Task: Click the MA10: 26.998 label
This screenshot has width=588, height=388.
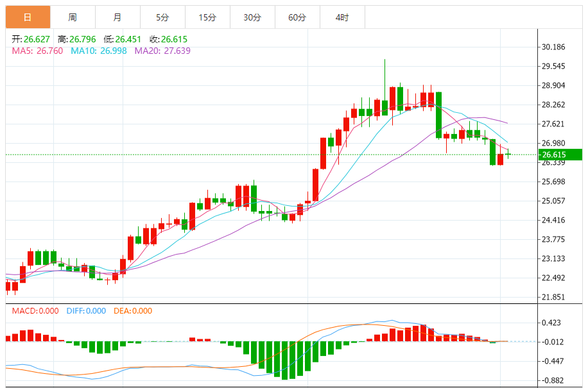Action: coord(99,51)
